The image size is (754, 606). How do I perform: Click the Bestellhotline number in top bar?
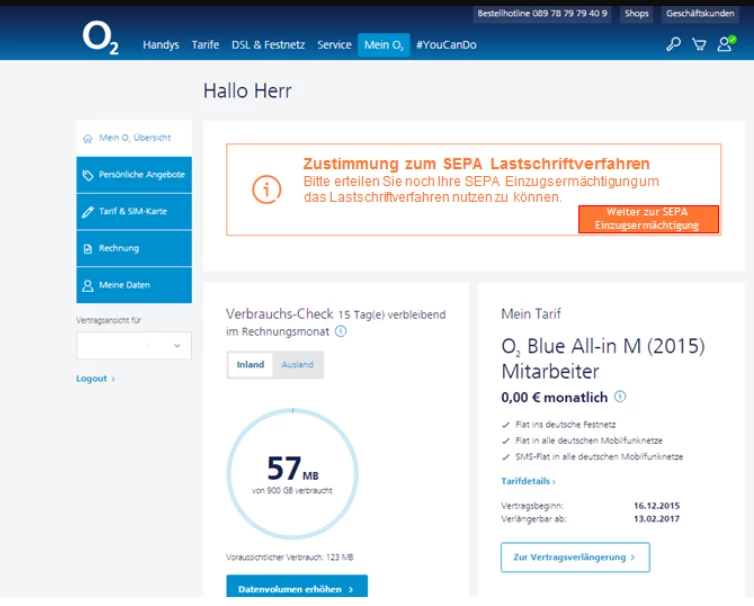pos(542,13)
